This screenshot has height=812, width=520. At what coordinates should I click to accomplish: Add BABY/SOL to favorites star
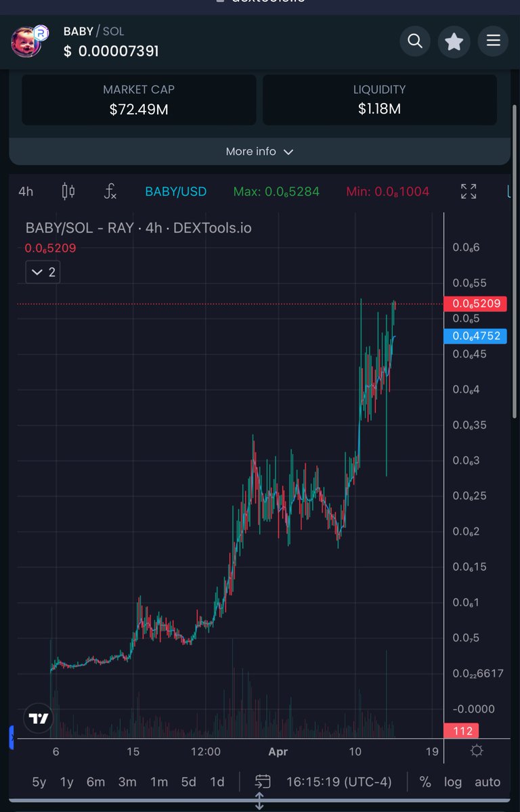pyautogui.click(x=454, y=41)
